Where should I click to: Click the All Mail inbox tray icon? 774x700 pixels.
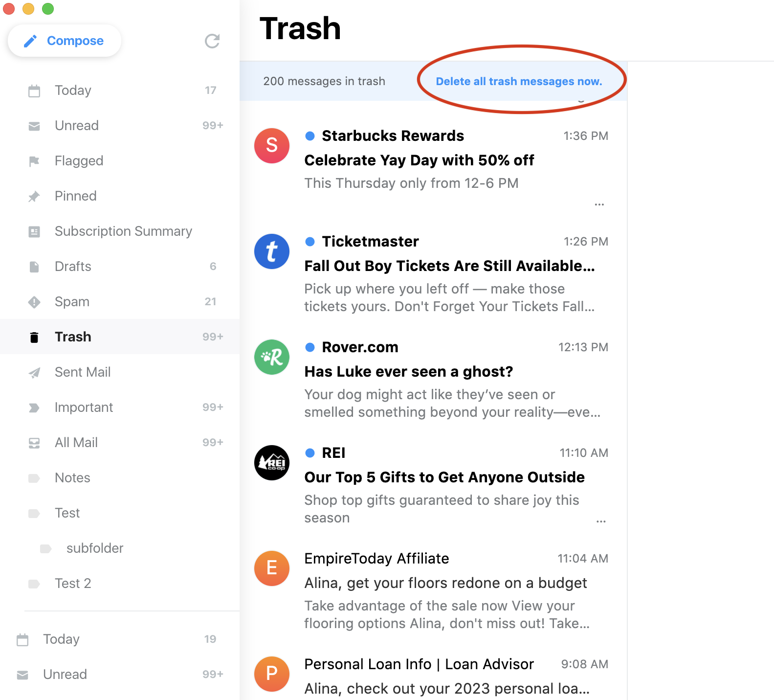tap(34, 443)
